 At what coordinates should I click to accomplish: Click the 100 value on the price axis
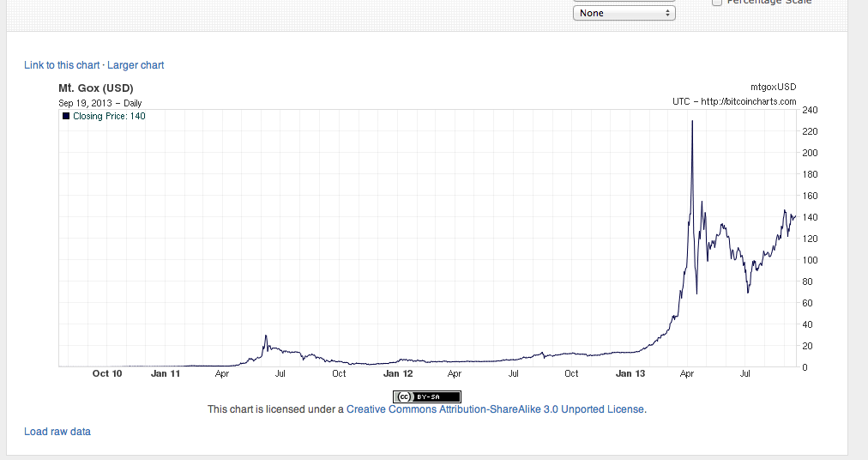810,260
